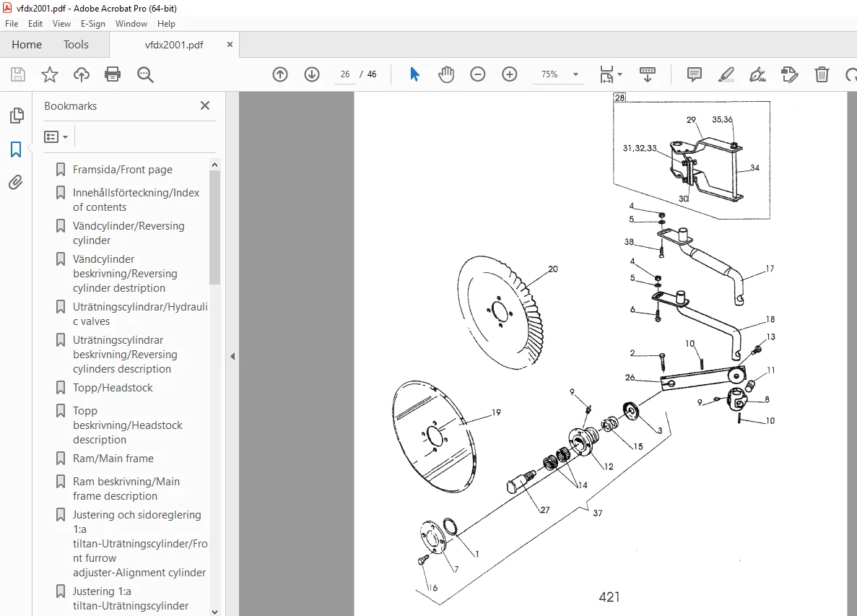Click the stamp tool icon

(789, 74)
